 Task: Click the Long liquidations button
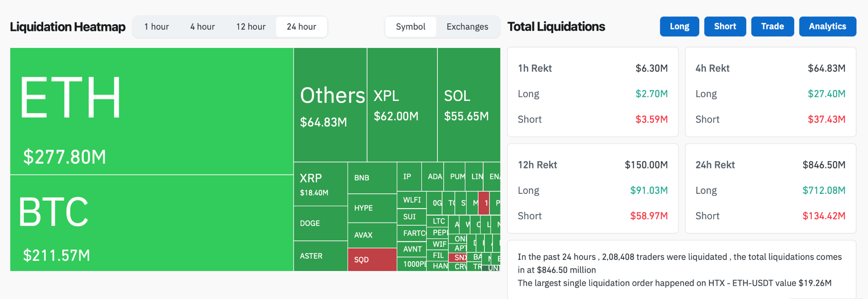pyautogui.click(x=679, y=26)
